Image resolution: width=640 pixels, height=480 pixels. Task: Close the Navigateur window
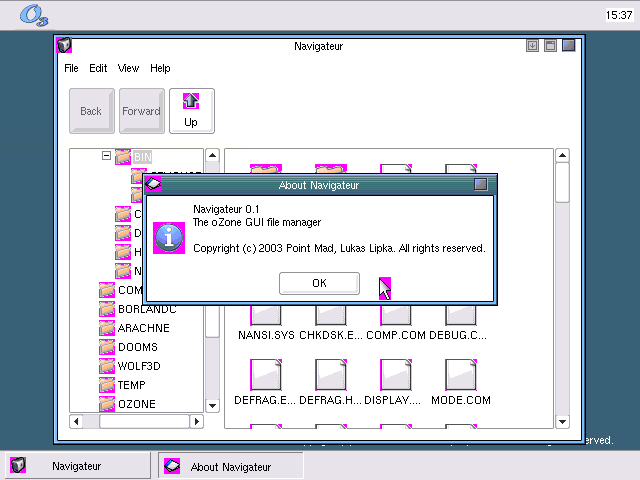click(569, 45)
